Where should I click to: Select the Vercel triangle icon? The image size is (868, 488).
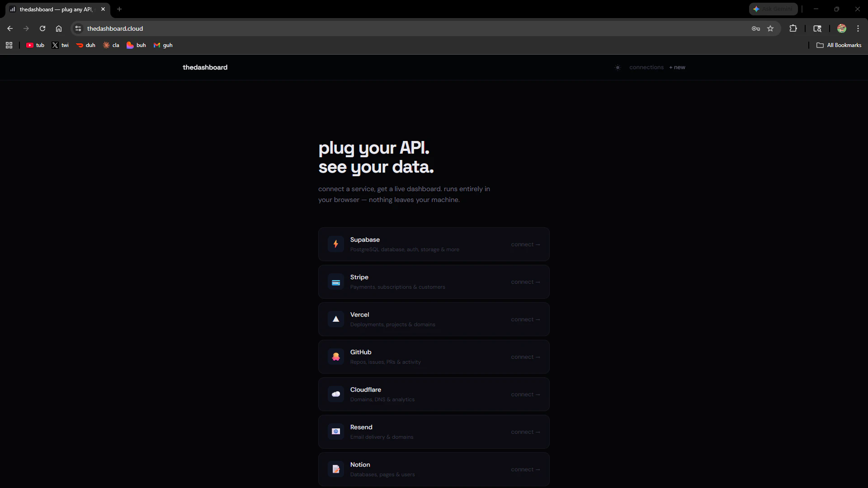tap(336, 319)
